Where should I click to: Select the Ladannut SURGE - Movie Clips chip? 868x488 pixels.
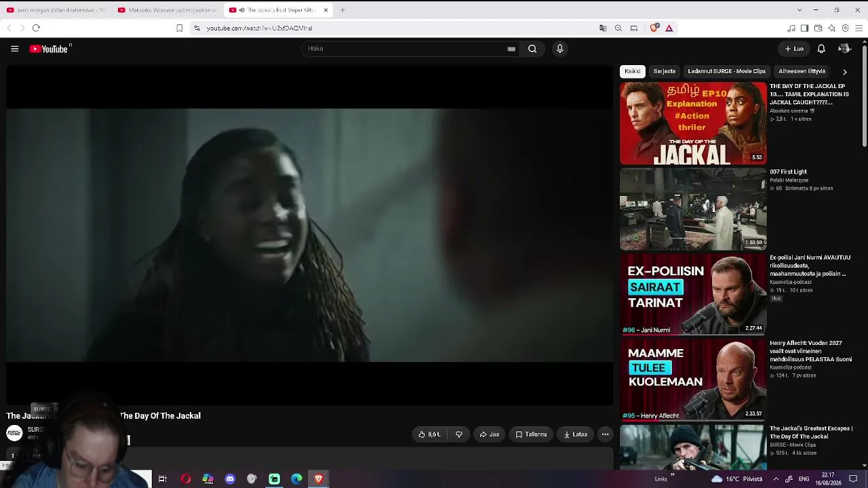coord(726,71)
